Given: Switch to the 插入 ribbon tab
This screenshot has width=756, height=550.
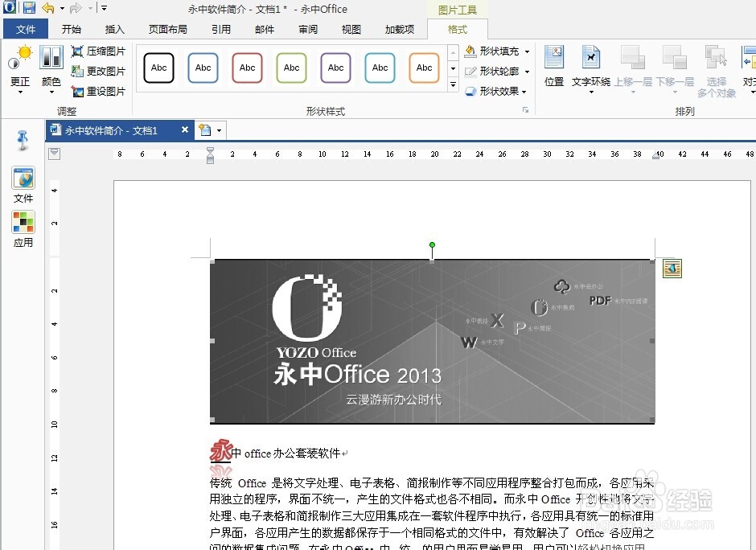Looking at the screenshot, I should (115, 30).
